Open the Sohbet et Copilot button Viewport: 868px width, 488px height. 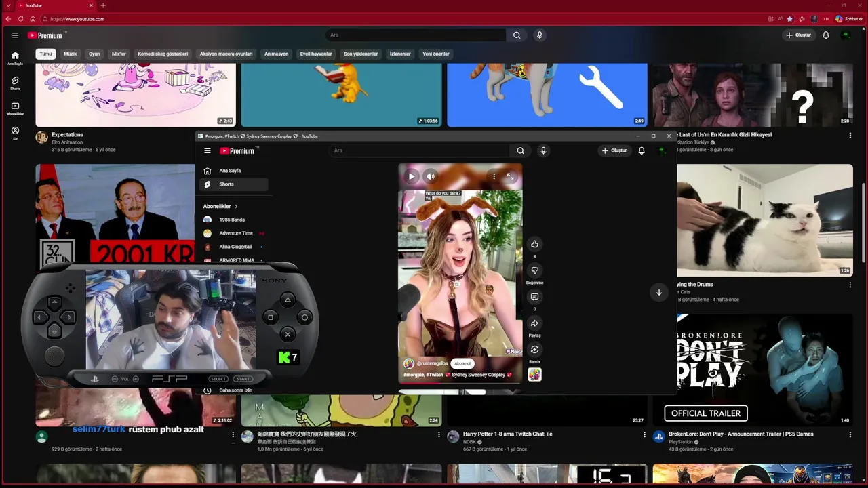pyautogui.click(x=848, y=19)
